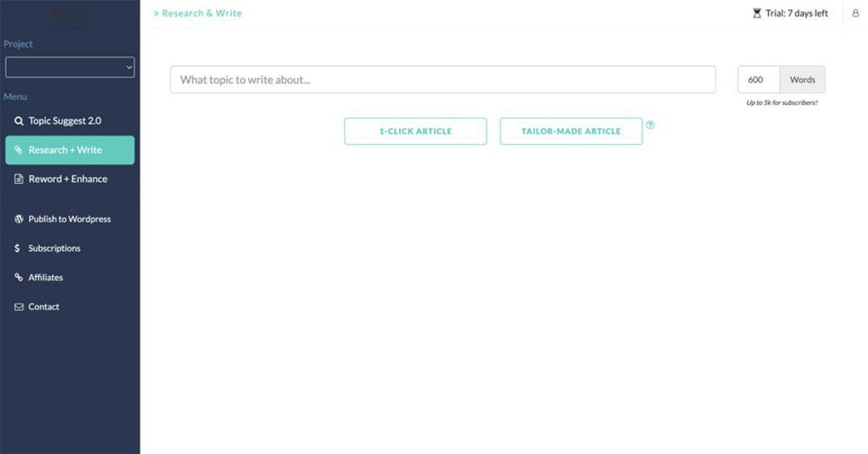
Task: Click the document icon beside Reword + Enhance
Action: point(19,179)
